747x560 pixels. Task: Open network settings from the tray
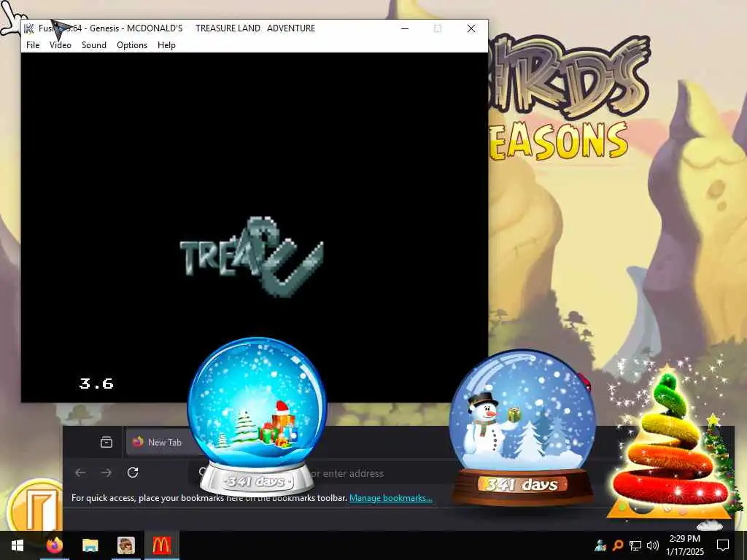click(635, 545)
